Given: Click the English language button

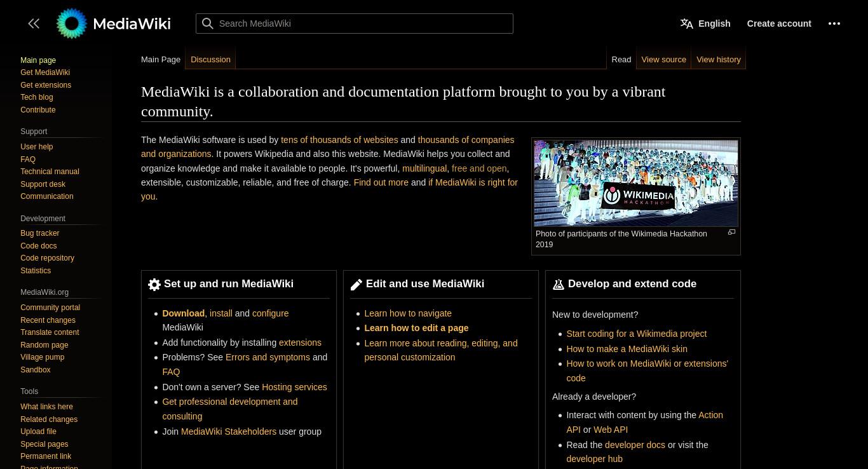Looking at the screenshot, I should [714, 24].
